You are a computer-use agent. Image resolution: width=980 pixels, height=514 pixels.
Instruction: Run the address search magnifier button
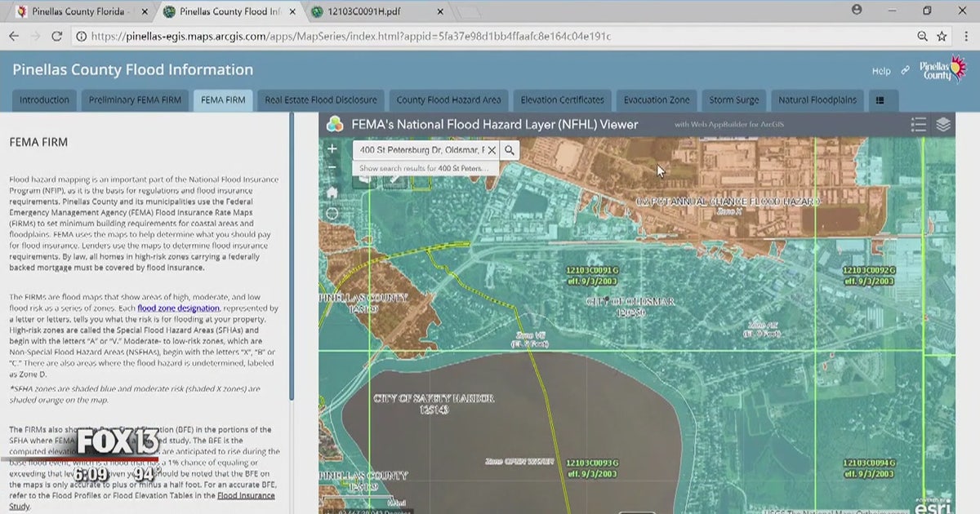coord(510,150)
